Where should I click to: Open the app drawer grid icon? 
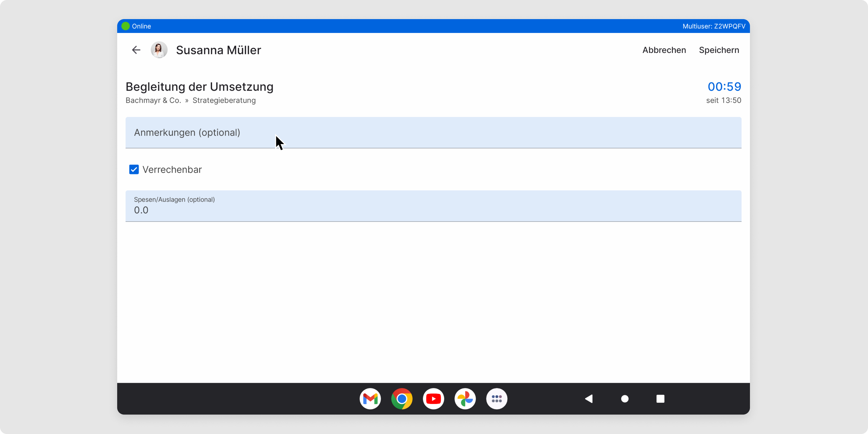497,399
